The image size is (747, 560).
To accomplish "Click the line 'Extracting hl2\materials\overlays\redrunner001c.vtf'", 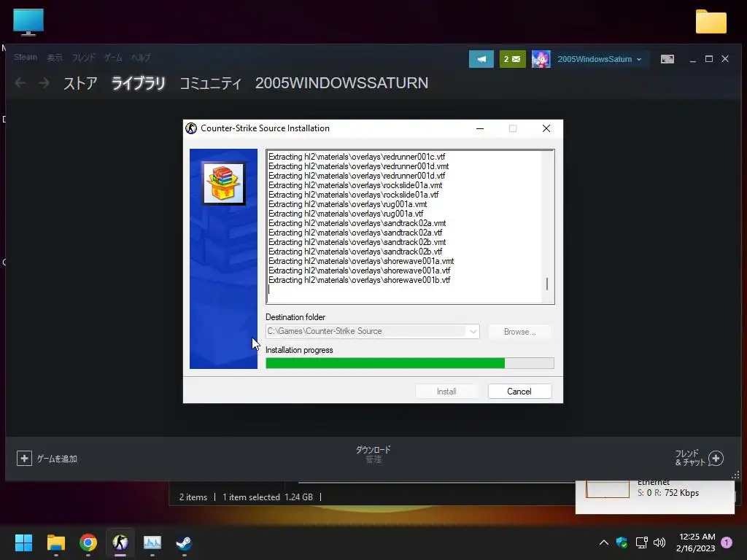I will [357, 157].
